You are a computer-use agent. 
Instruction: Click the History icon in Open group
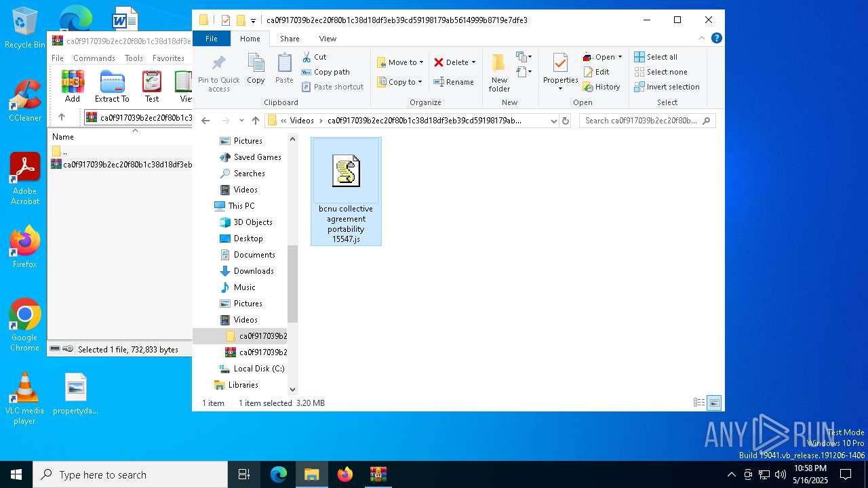tap(588, 87)
